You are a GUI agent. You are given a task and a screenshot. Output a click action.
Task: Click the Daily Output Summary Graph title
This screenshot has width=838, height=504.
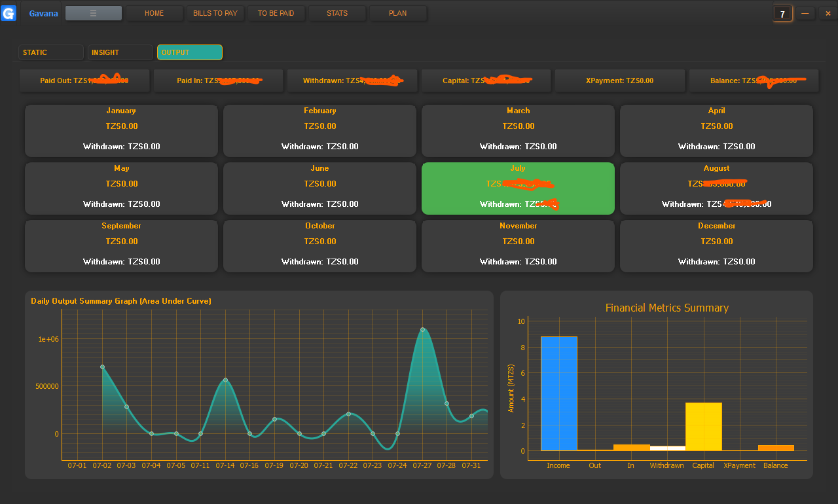tap(121, 301)
